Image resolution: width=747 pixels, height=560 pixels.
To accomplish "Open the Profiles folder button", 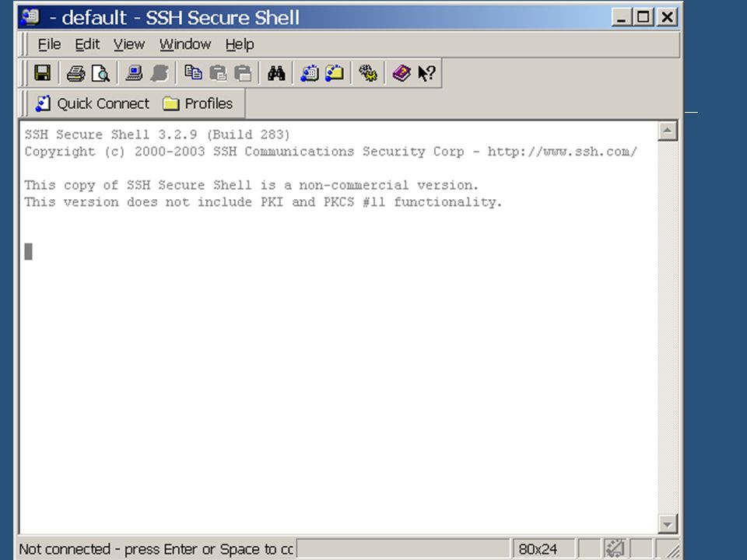I will point(197,103).
